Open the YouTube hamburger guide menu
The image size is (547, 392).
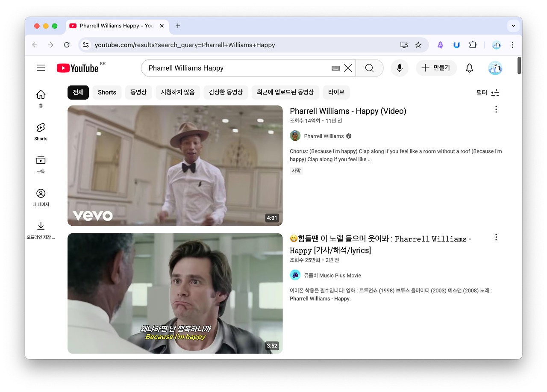point(41,68)
